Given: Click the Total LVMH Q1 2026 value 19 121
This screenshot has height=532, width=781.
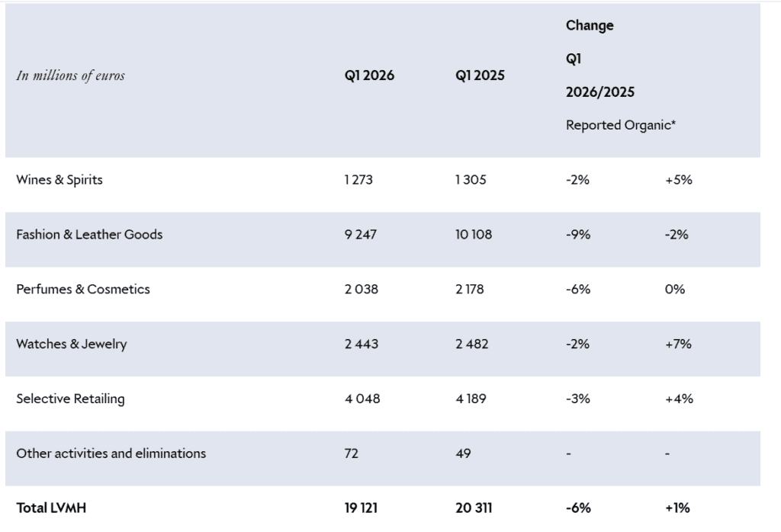Looking at the screenshot, I should tap(362, 508).
